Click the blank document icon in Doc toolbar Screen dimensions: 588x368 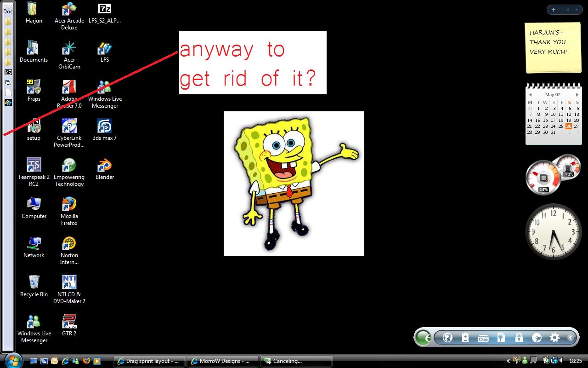point(8,93)
